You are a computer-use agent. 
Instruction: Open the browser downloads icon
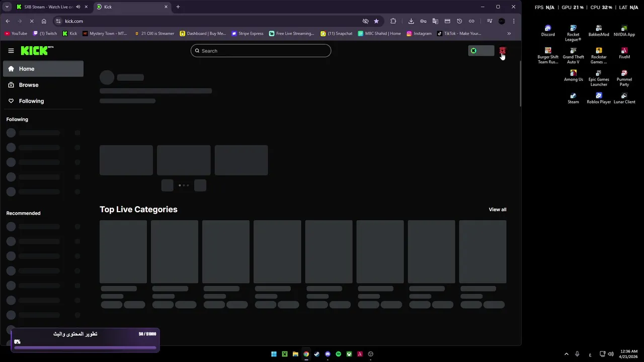[x=411, y=21]
